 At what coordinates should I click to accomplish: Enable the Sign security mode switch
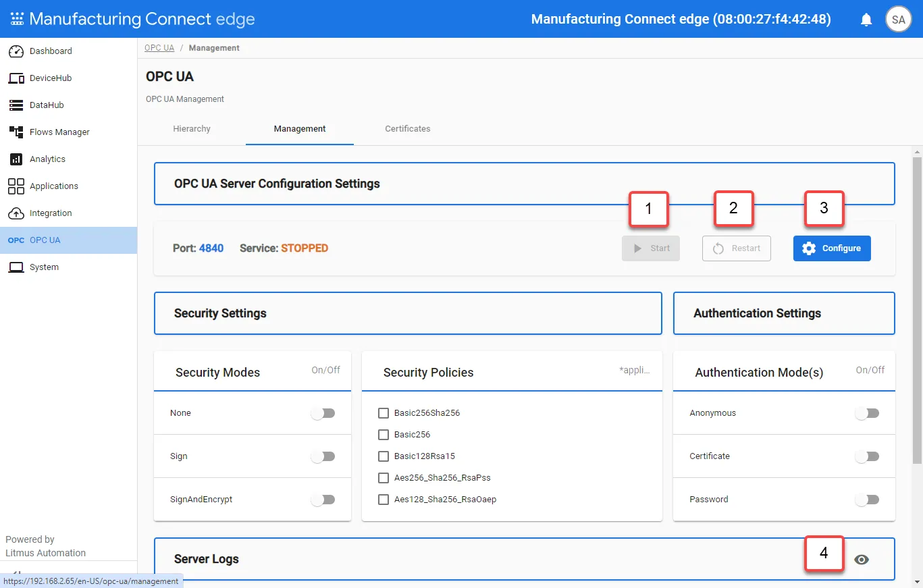tap(323, 456)
